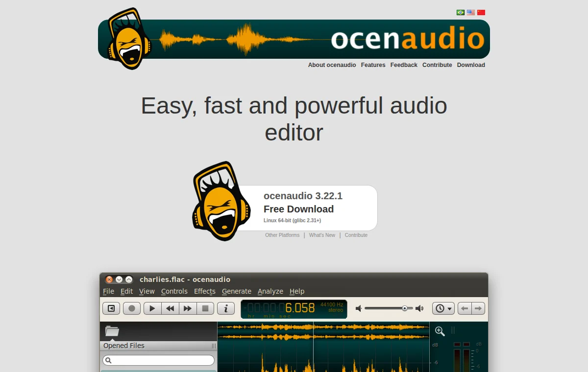Click the Record button
The width and height of the screenshot is (588, 372).
(x=132, y=308)
